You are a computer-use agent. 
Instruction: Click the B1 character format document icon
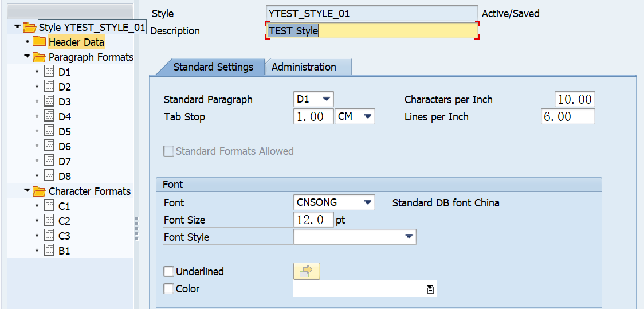pos(49,251)
